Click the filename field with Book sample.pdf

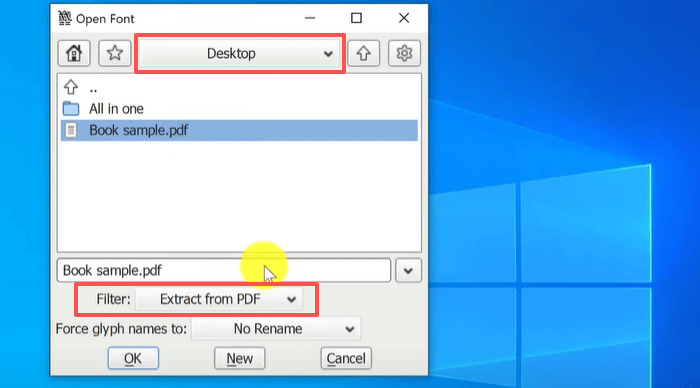pos(224,271)
